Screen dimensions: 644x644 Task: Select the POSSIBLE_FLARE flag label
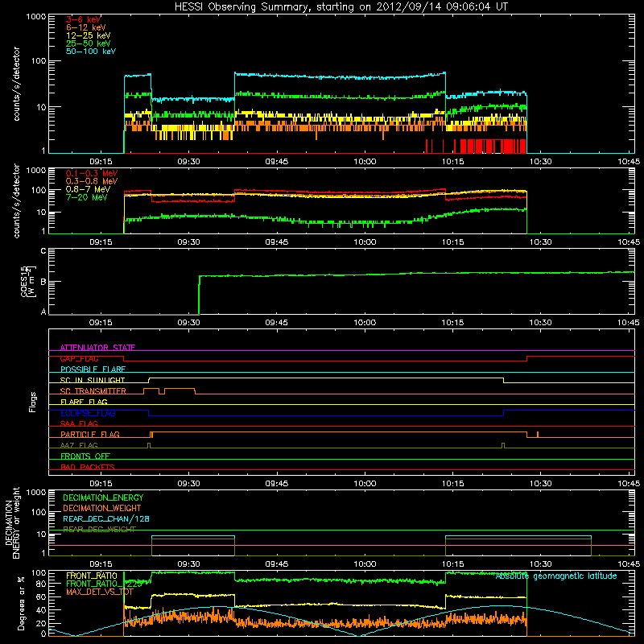[x=93, y=369]
